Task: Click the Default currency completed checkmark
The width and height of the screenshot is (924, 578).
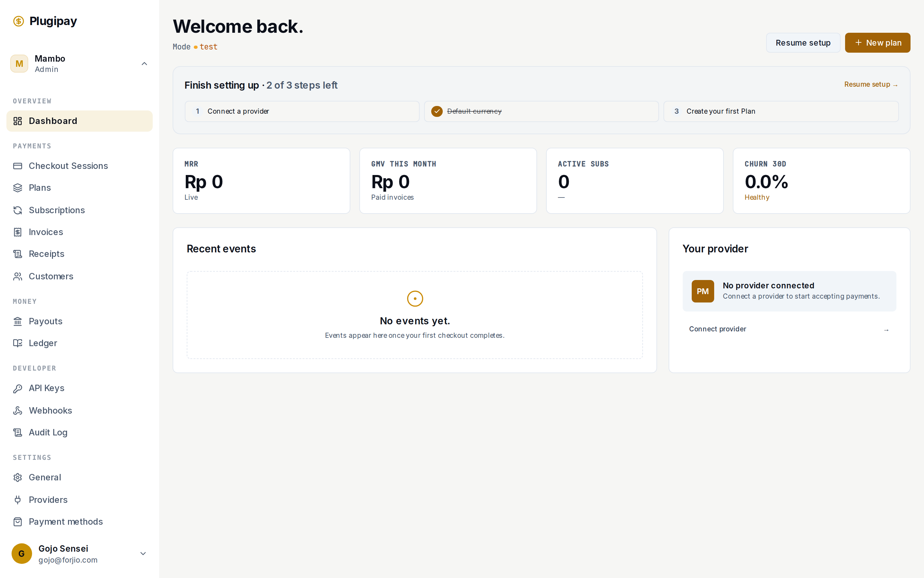Action: pos(437,111)
